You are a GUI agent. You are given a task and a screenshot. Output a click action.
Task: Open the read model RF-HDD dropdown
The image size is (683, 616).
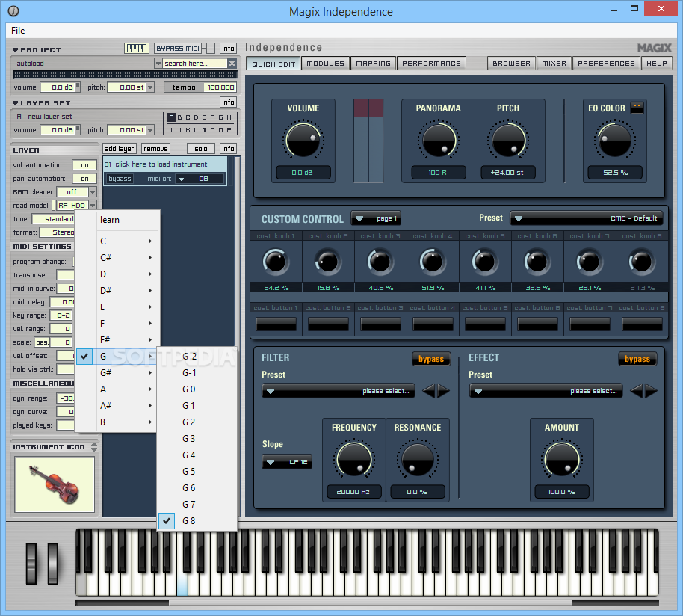click(93, 206)
